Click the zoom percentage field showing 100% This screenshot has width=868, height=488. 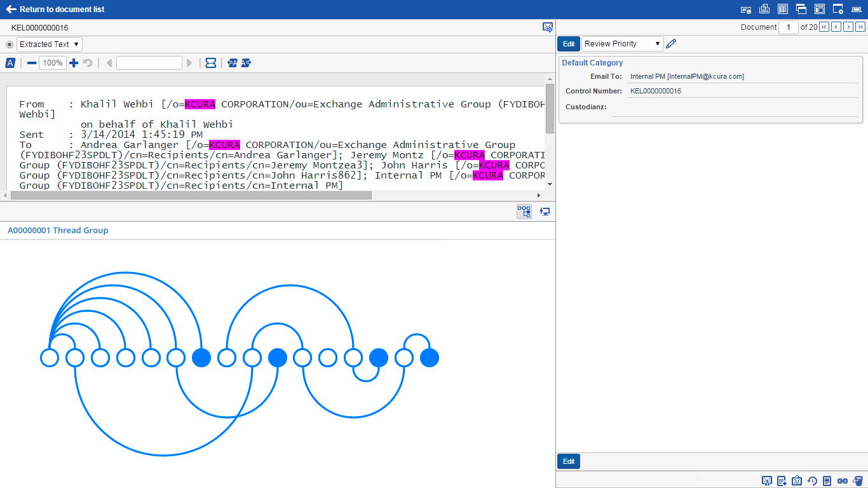(53, 63)
